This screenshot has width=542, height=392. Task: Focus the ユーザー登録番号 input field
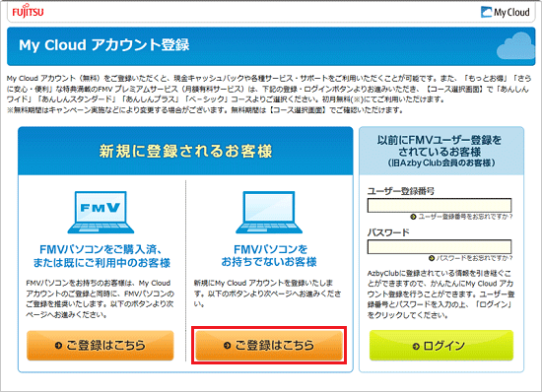(440, 205)
